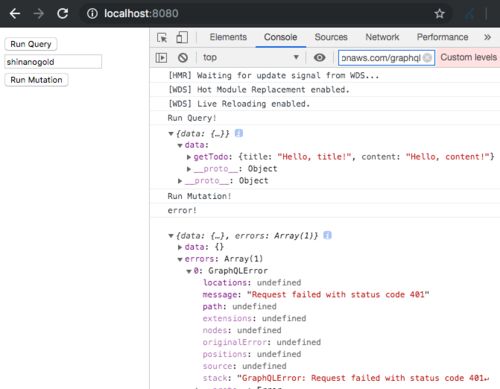Viewport: 500px width, 389px height.
Task: Expand the outer __proto__: Object entry
Action: point(180,181)
